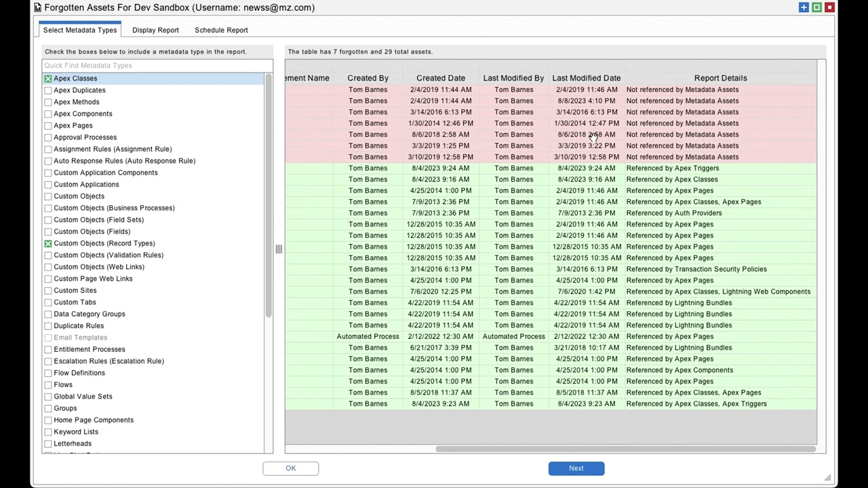The width and height of the screenshot is (868, 488).
Task: Tick the Apex Components checkbox
Action: pos(48,114)
